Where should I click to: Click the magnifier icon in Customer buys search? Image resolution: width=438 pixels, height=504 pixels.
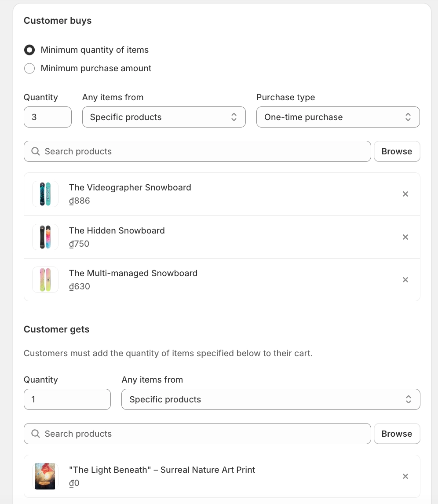pyautogui.click(x=35, y=151)
